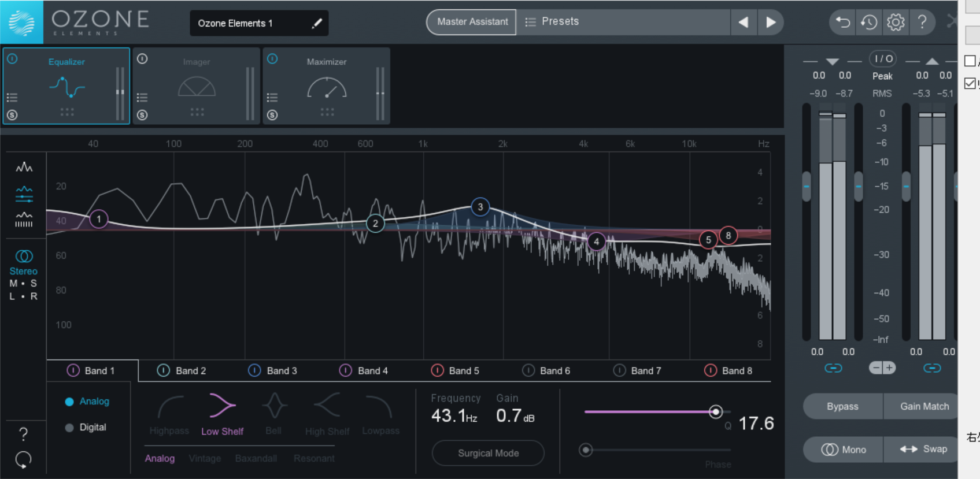Switch to M/S channel mode
Viewport: 980px width, 479px height.
click(23, 283)
